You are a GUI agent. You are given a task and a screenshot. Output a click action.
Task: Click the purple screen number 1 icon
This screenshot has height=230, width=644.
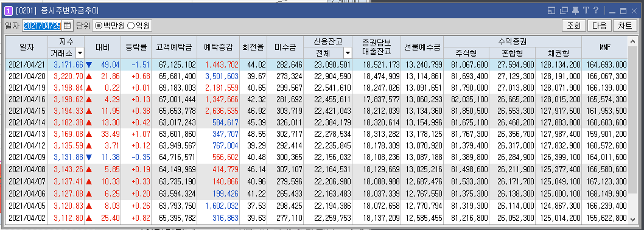(x=8, y=11)
